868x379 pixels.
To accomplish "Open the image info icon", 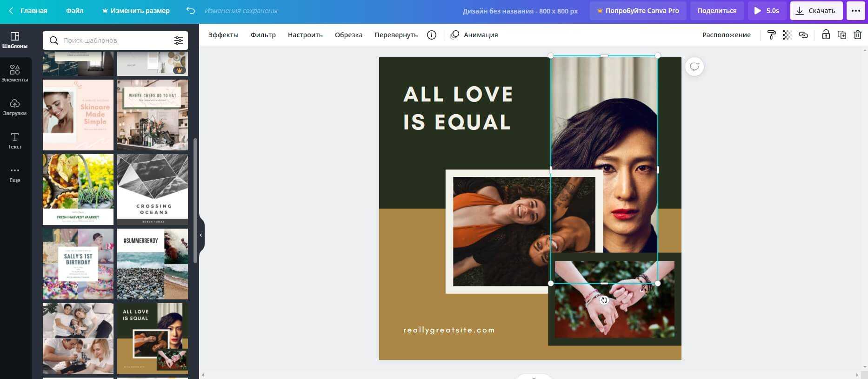I will pyautogui.click(x=432, y=35).
